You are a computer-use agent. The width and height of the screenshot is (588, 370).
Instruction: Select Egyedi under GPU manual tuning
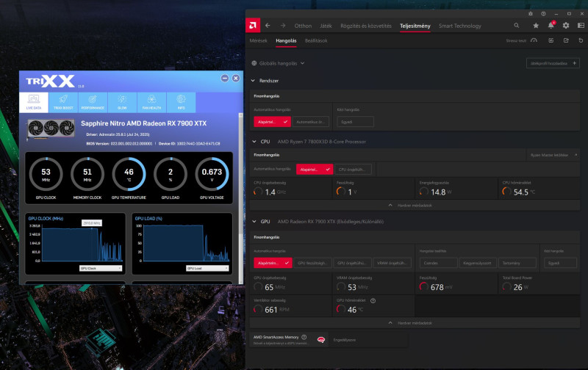click(x=560, y=263)
